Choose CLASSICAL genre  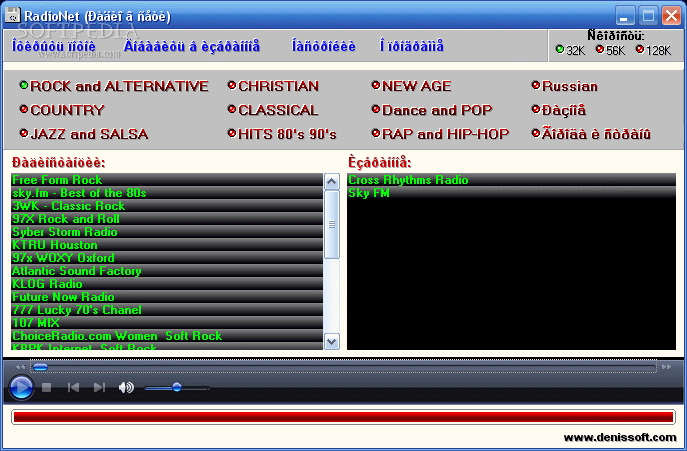(x=273, y=110)
